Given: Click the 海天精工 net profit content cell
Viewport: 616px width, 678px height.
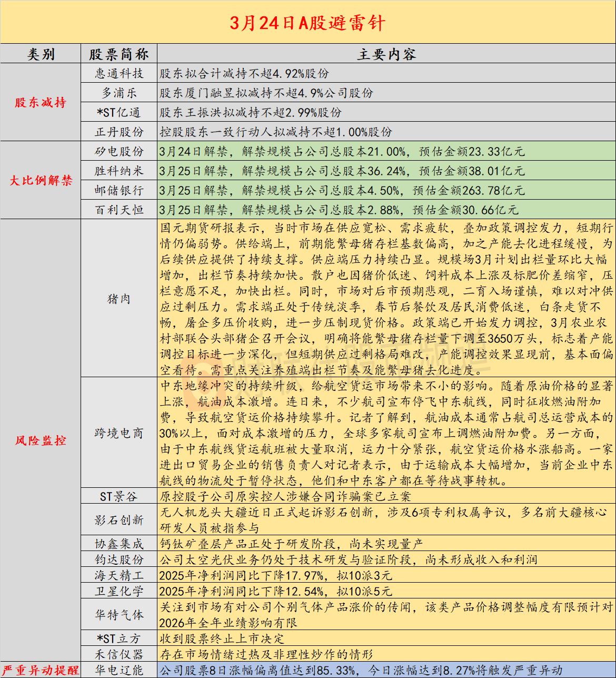Looking at the screenshot, I should coord(386,575).
